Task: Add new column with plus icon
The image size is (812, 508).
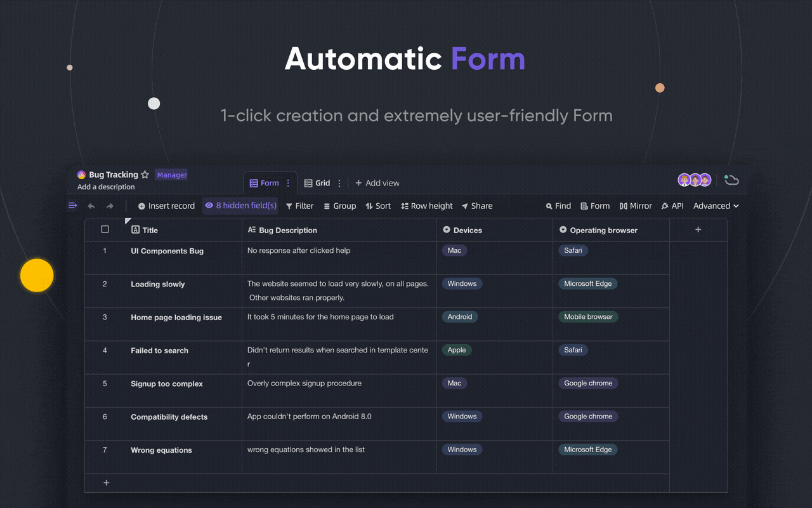Action: pos(698,230)
